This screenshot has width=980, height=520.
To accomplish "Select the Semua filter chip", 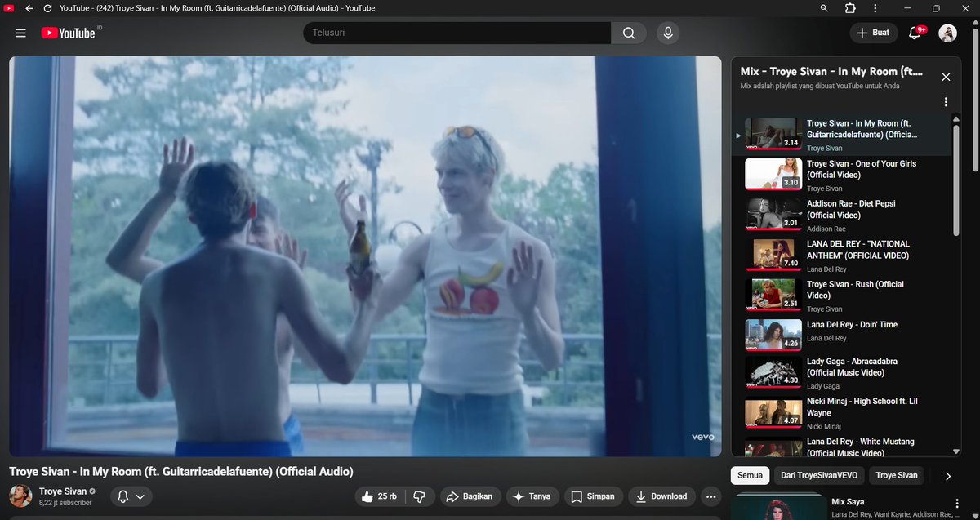I will tap(750, 475).
